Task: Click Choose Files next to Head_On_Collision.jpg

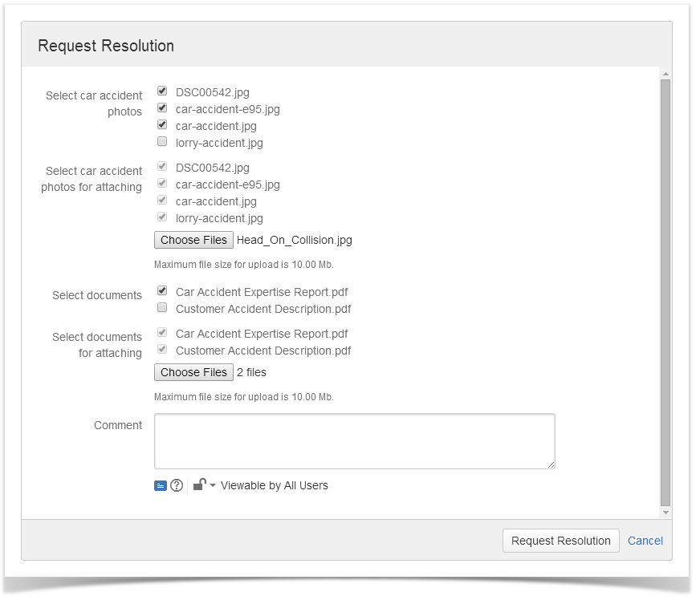Action: click(193, 240)
